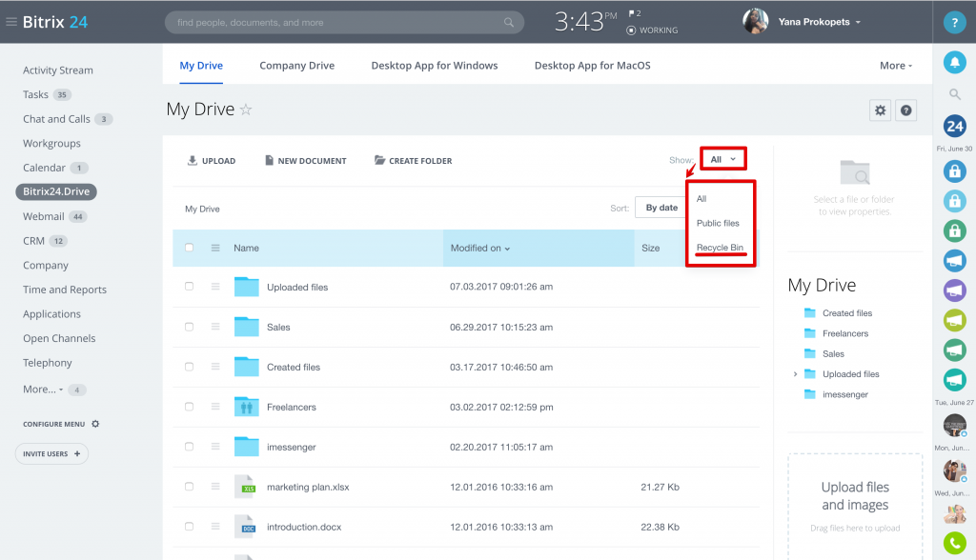Image resolution: width=976 pixels, height=560 pixels.
Task: Open Freelancers in My Drive tree
Action: pos(845,333)
